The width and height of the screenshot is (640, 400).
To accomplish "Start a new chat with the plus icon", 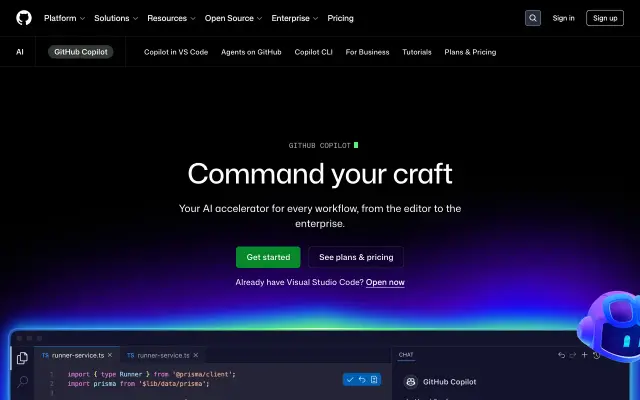I will click(x=584, y=355).
